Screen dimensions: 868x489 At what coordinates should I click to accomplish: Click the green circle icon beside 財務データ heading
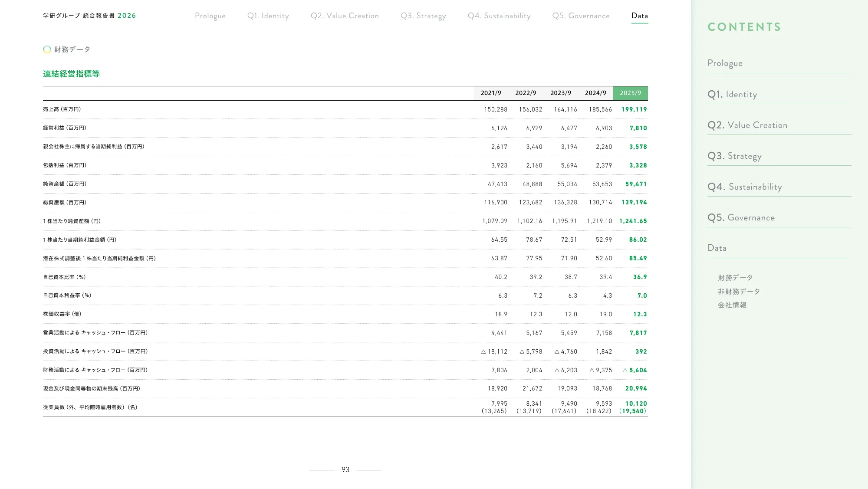point(47,49)
